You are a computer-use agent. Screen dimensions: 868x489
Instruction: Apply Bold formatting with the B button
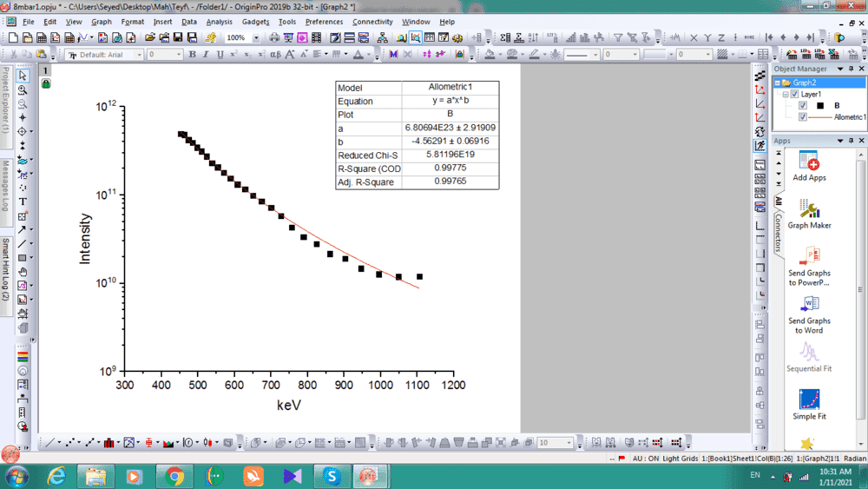(x=193, y=55)
